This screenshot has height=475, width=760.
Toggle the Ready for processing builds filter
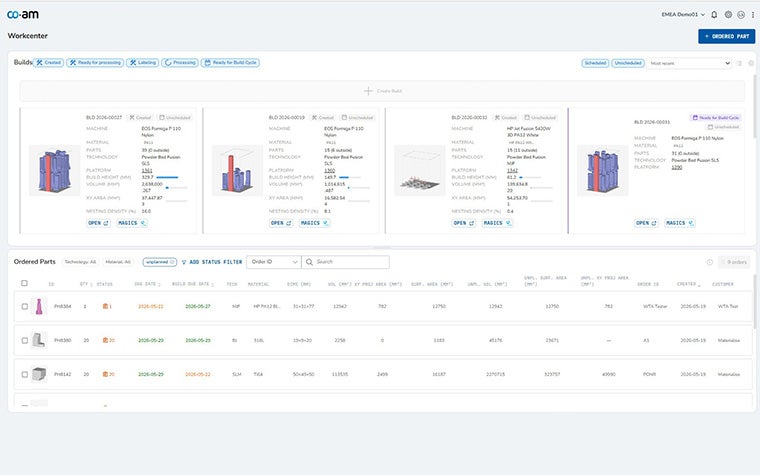click(95, 63)
